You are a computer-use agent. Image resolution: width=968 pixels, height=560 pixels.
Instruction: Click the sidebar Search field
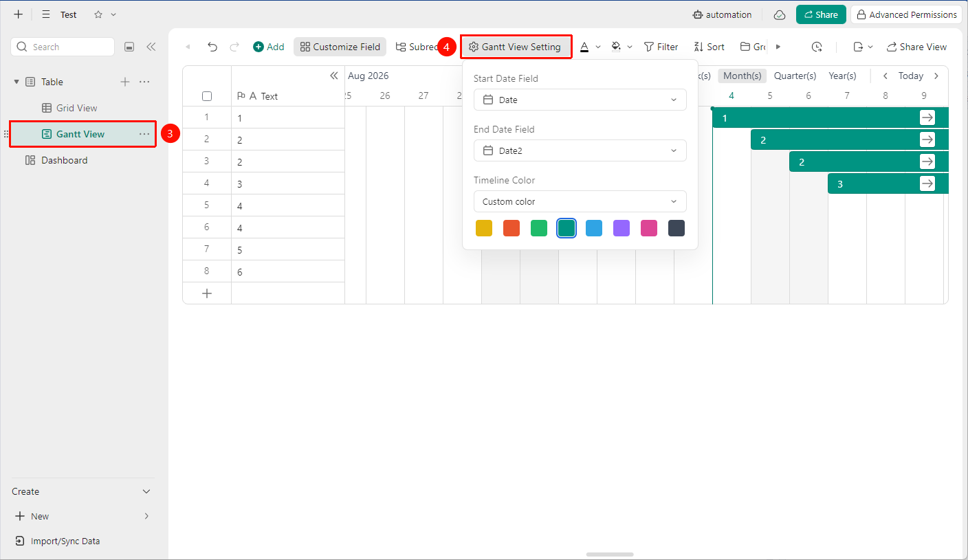click(x=63, y=47)
